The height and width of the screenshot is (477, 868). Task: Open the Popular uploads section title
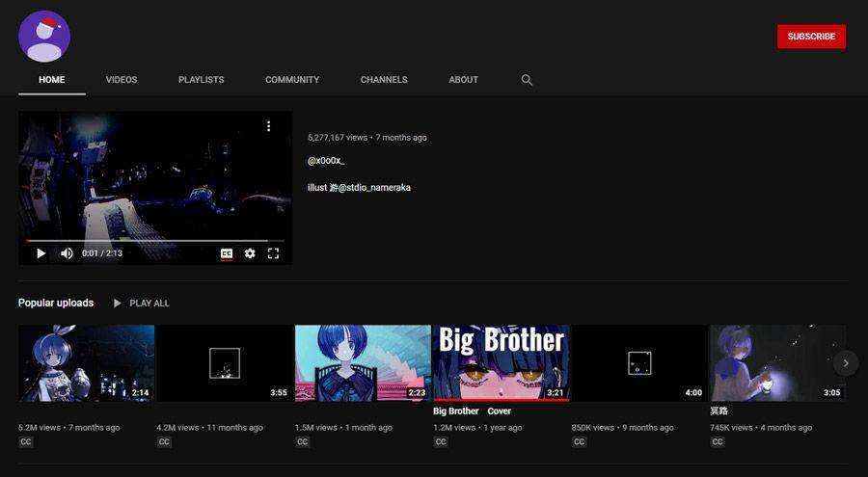point(56,303)
